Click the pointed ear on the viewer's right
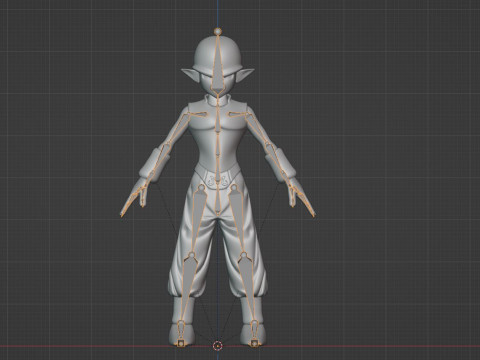The width and height of the screenshot is (480, 360). click(x=244, y=74)
